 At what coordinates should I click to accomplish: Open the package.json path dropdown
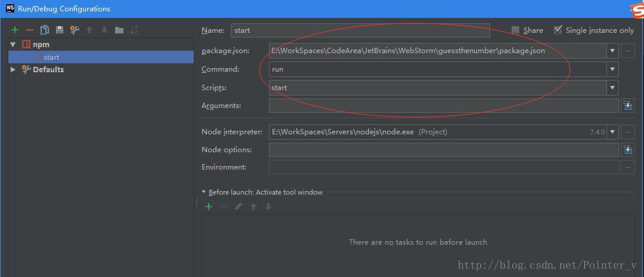pos(612,51)
